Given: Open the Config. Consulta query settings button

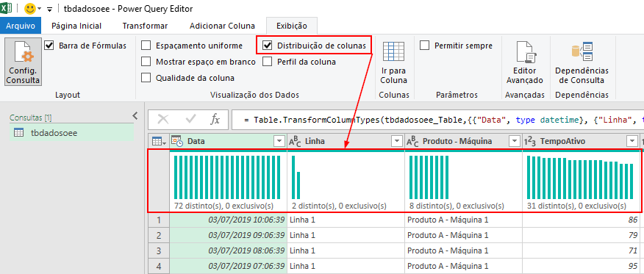Looking at the screenshot, I should coord(24,62).
